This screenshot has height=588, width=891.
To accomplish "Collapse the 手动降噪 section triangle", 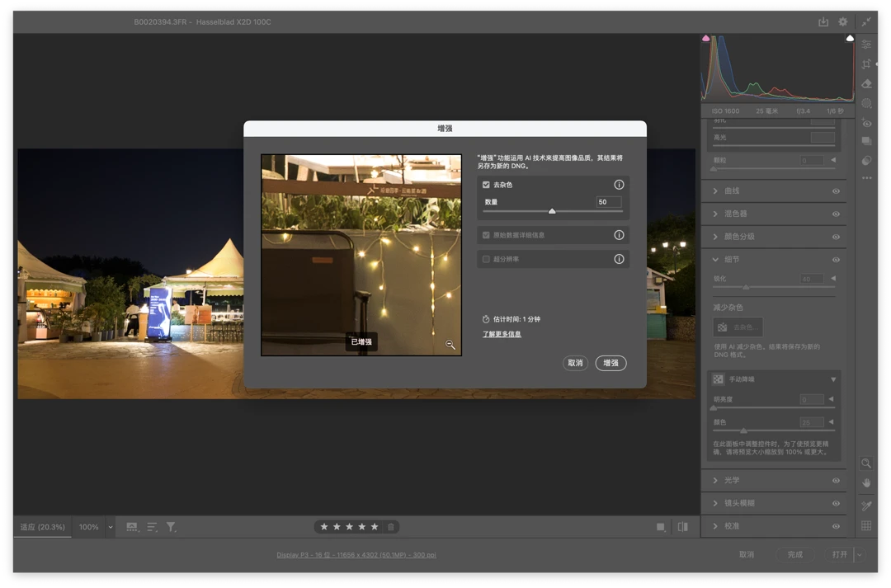I will click(833, 379).
